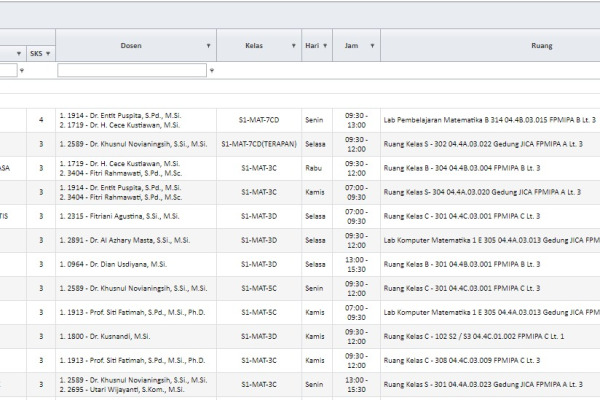
Task: Select room Lab Pembelajaran Matematika B 314
Action: click(489, 120)
